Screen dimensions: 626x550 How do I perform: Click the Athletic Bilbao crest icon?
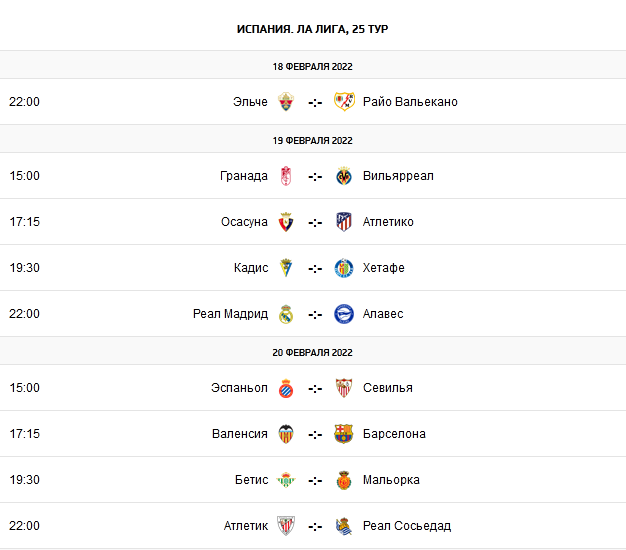286,526
